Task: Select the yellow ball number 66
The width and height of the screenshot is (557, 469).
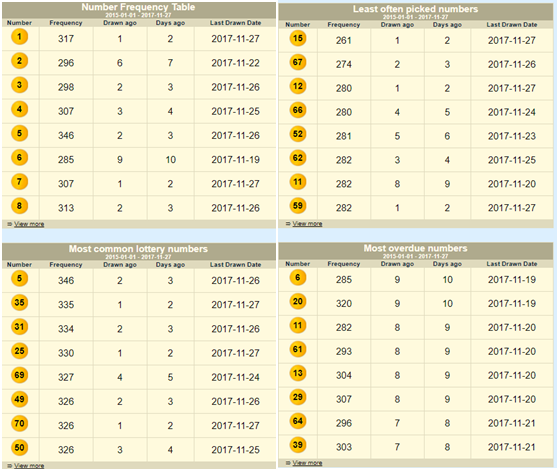Action: 298,110
